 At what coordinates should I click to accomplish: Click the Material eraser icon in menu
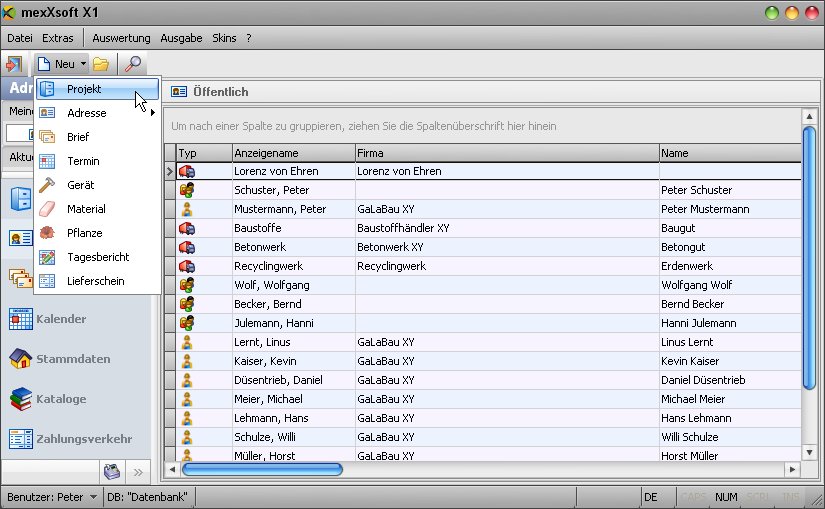(47, 209)
